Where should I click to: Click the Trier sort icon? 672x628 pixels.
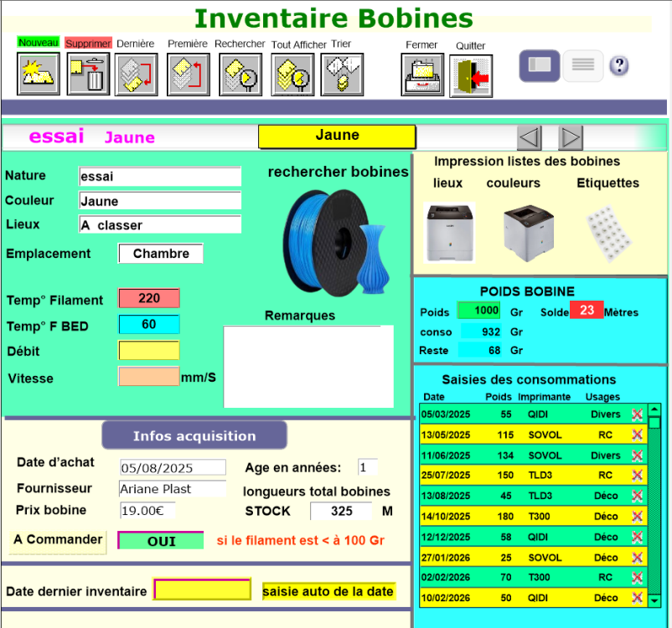[342, 75]
